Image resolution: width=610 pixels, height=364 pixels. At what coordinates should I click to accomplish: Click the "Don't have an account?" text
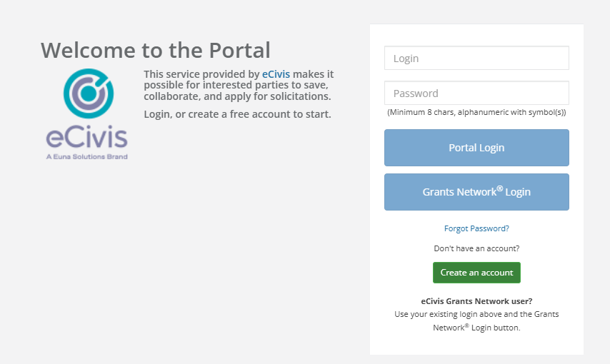tap(476, 248)
